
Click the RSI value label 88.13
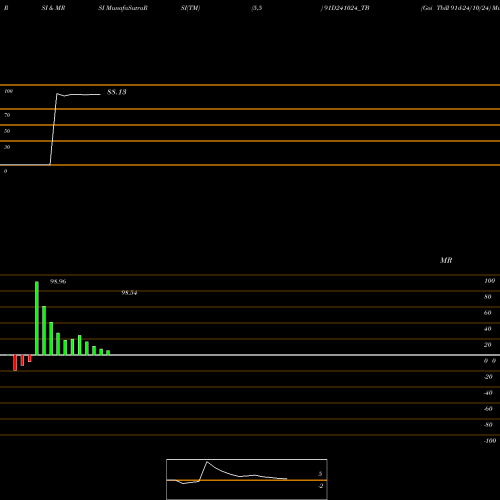[x=117, y=92]
